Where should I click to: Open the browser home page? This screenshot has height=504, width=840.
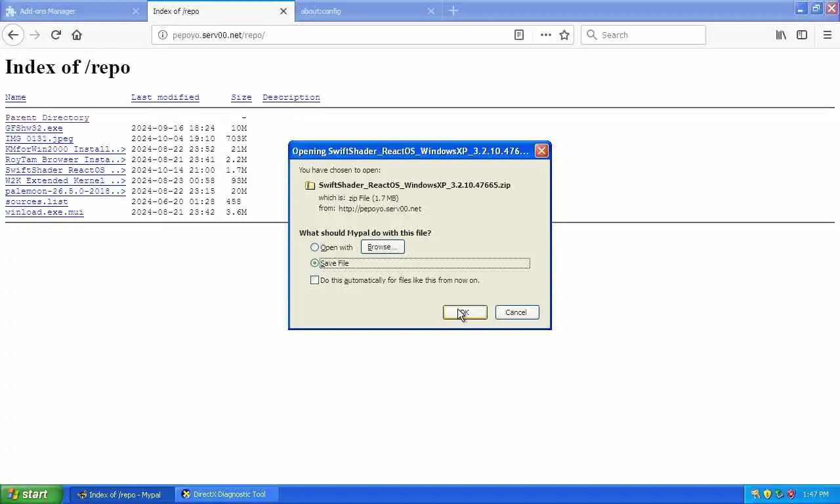point(77,35)
